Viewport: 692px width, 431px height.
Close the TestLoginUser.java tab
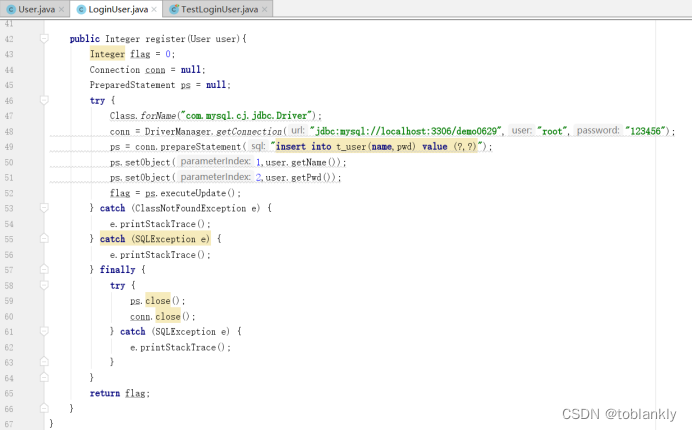click(264, 9)
